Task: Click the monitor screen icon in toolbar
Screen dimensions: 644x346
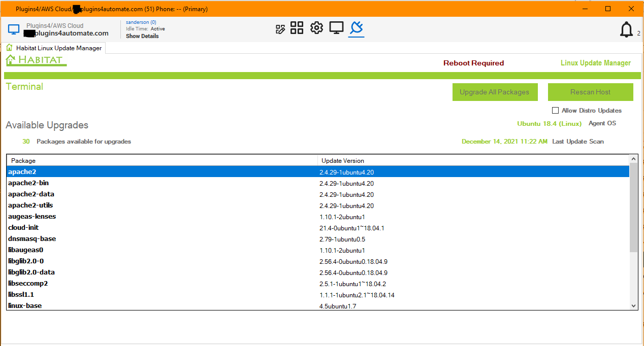Action: (336, 28)
